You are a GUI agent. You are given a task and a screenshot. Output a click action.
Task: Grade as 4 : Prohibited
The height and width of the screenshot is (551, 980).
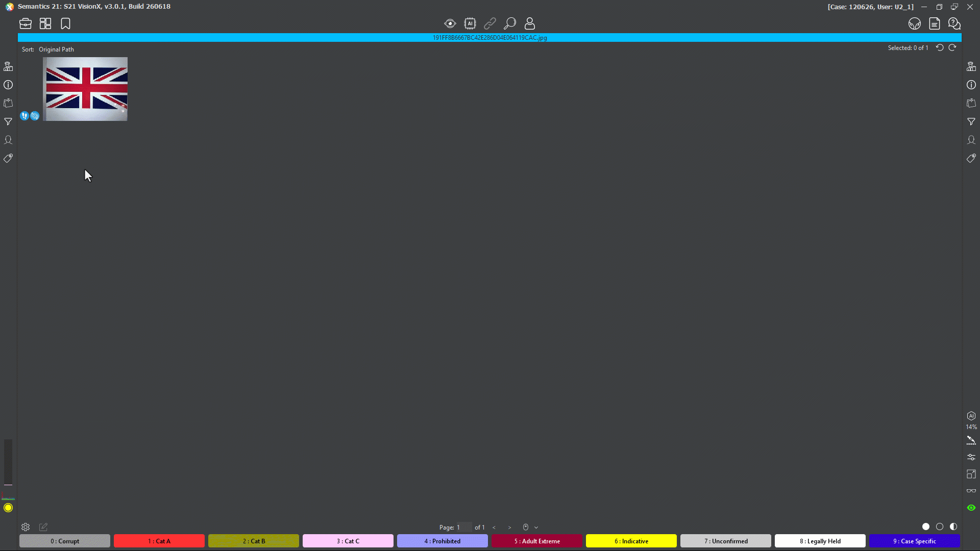(443, 541)
